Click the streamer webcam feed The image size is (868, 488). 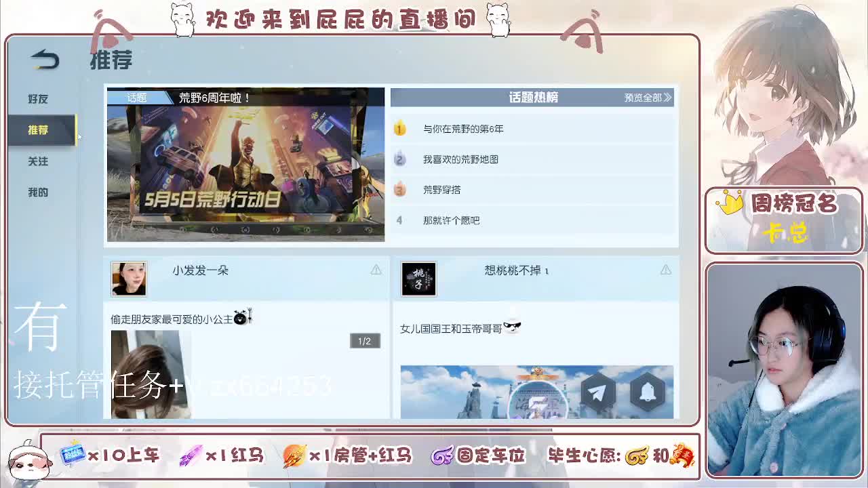(x=784, y=370)
